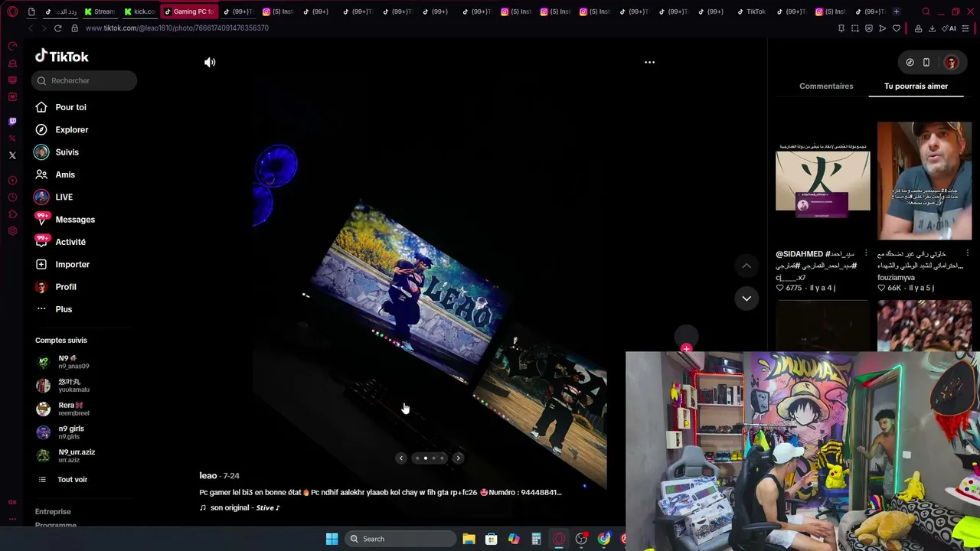Switch to the Stream browser tab
This screenshot has width=980, height=551.
point(100,11)
